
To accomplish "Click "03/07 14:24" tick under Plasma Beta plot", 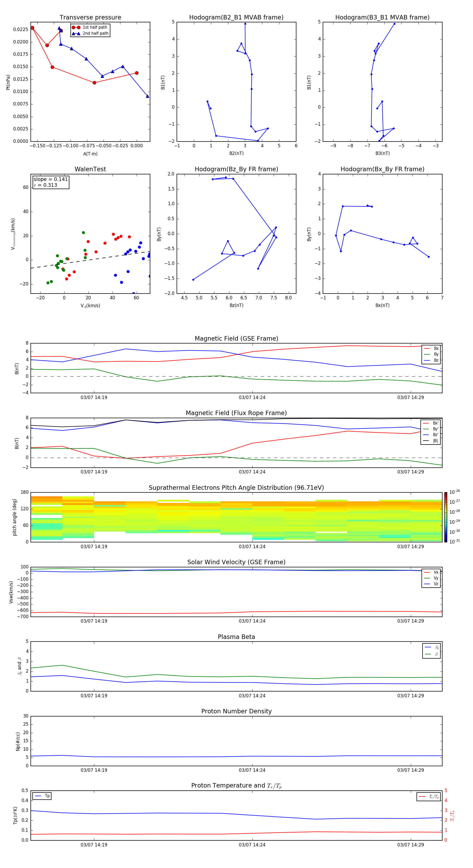I will pos(252,696).
